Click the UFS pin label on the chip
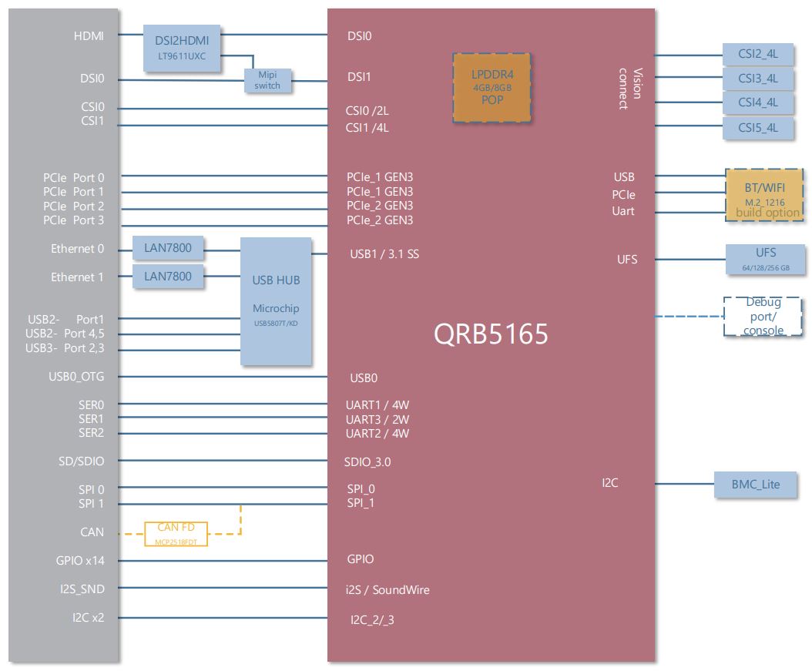Image resolution: width=812 pixels, height=671 pixels. [627, 260]
